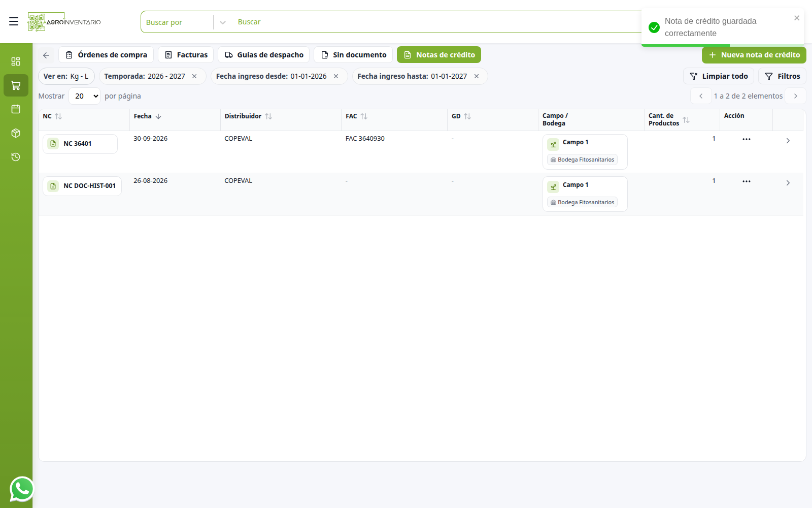
Task: Click the Limpiar todo button
Action: [x=719, y=76]
